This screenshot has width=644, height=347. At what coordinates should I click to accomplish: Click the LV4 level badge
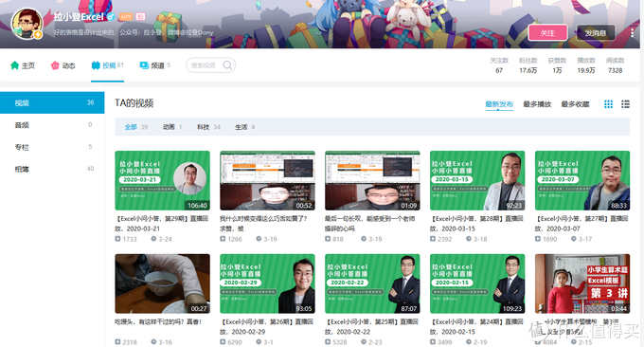click(126, 17)
